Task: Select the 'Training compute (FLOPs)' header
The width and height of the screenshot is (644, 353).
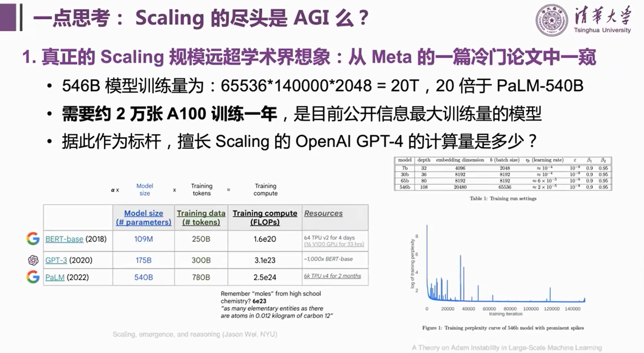Action: [x=265, y=217]
